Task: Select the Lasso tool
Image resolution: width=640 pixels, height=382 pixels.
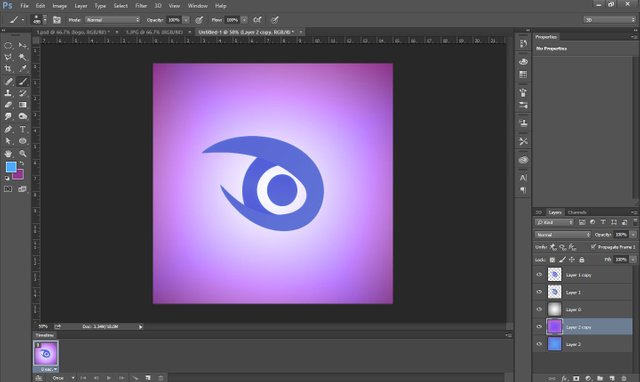Action: pyautogui.click(x=8, y=57)
